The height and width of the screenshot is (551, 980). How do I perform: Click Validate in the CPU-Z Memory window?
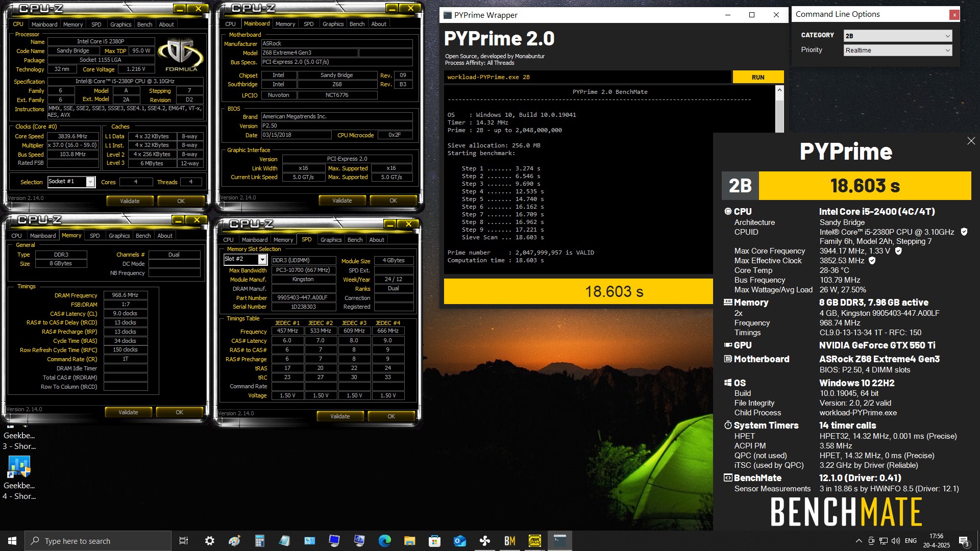128,412
